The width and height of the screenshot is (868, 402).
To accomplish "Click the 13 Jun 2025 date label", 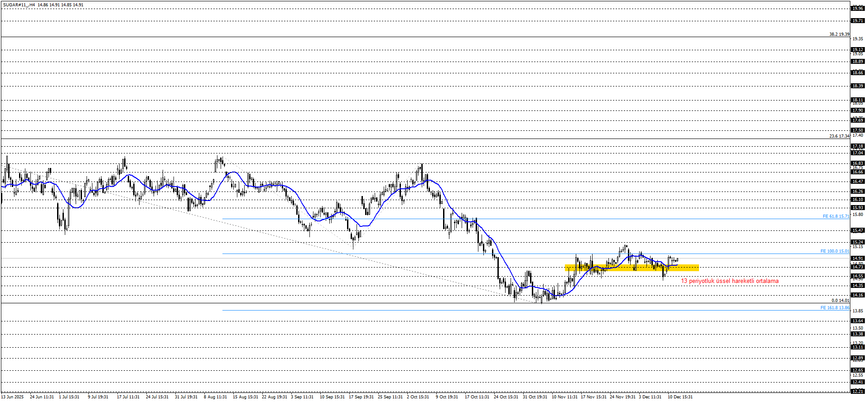I will pos(12,397).
